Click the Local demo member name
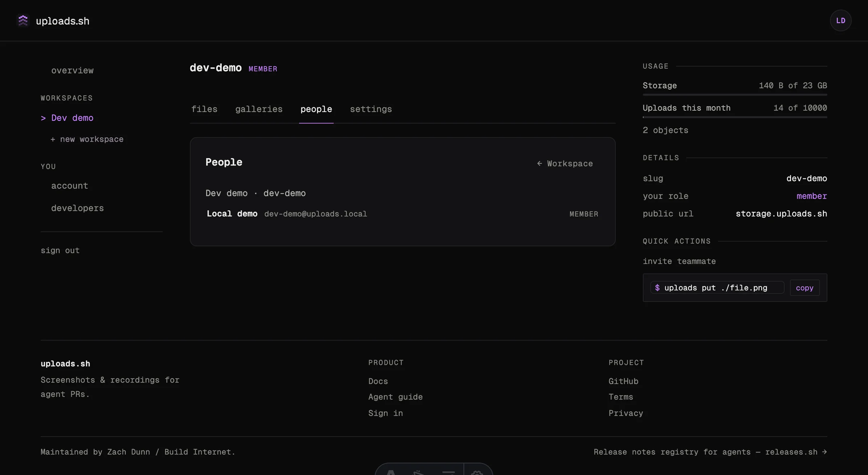 coord(232,214)
